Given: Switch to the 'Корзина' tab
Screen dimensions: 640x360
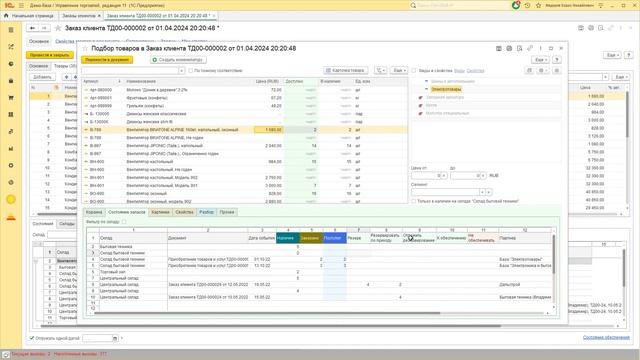Looking at the screenshot, I should (x=94, y=212).
